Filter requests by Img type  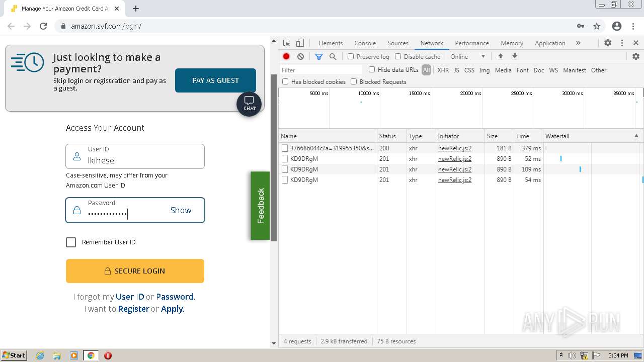(x=485, y=70)
